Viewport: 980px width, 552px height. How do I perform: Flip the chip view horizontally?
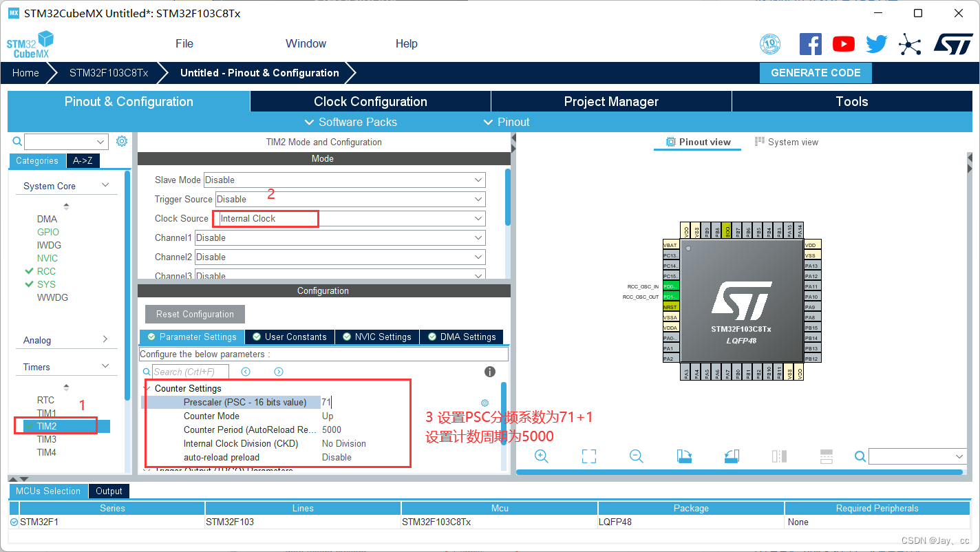pos(779,456)
